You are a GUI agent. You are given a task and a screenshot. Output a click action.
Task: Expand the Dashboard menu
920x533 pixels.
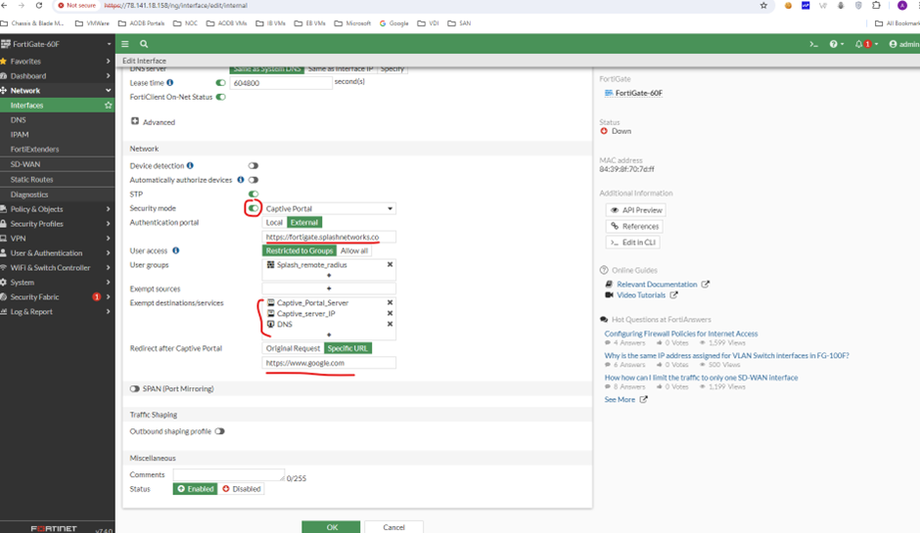57,76
